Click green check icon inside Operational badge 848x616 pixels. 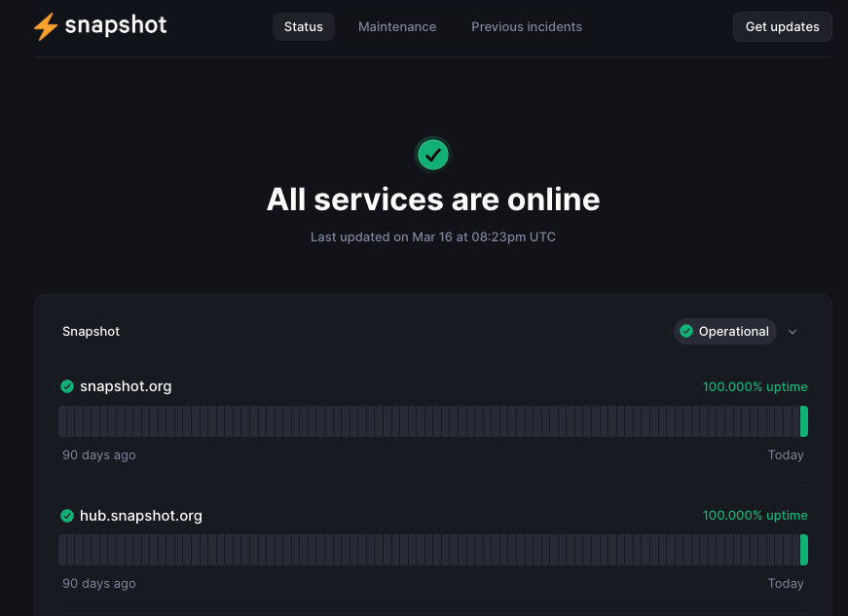point(686,331)
